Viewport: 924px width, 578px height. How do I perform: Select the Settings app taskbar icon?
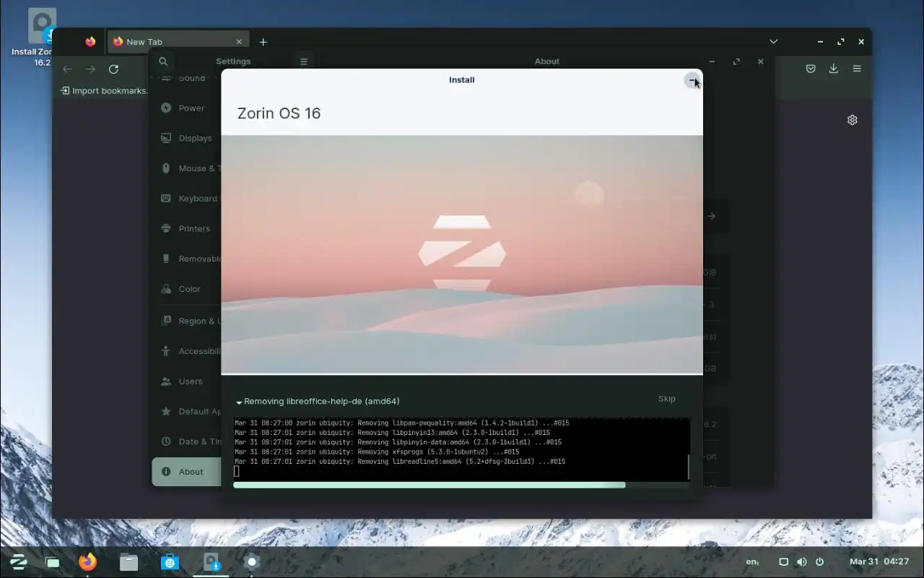pos(252,561)
